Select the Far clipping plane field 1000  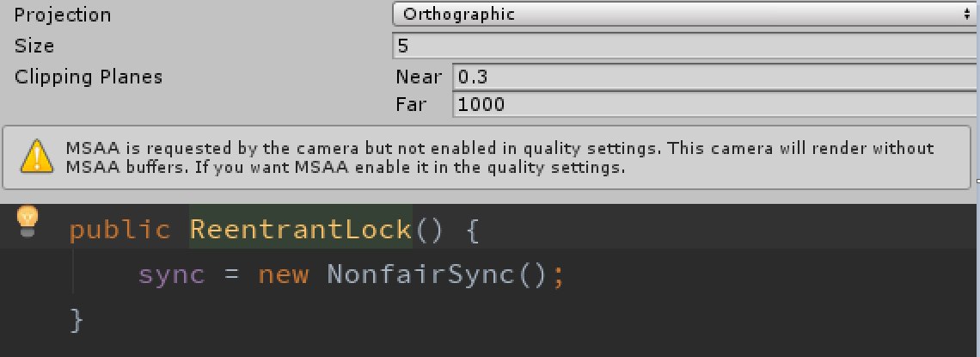click(x=714, y=104)
